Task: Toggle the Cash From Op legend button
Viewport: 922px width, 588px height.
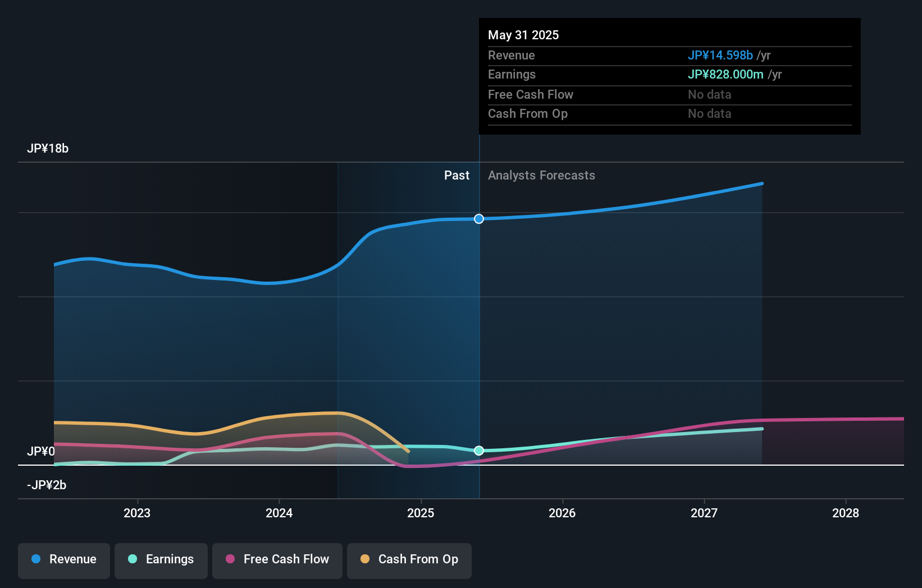Action: pos(409,561)
